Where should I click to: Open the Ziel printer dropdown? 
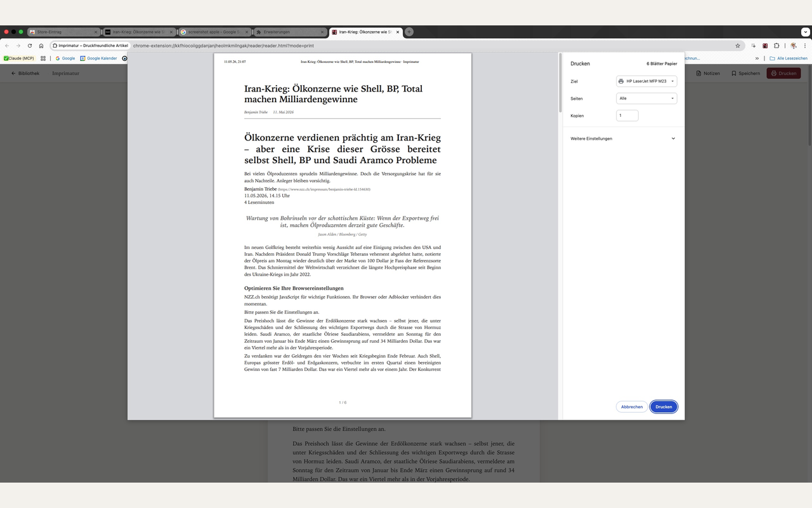pyautogui.click(x=646, y=81)
